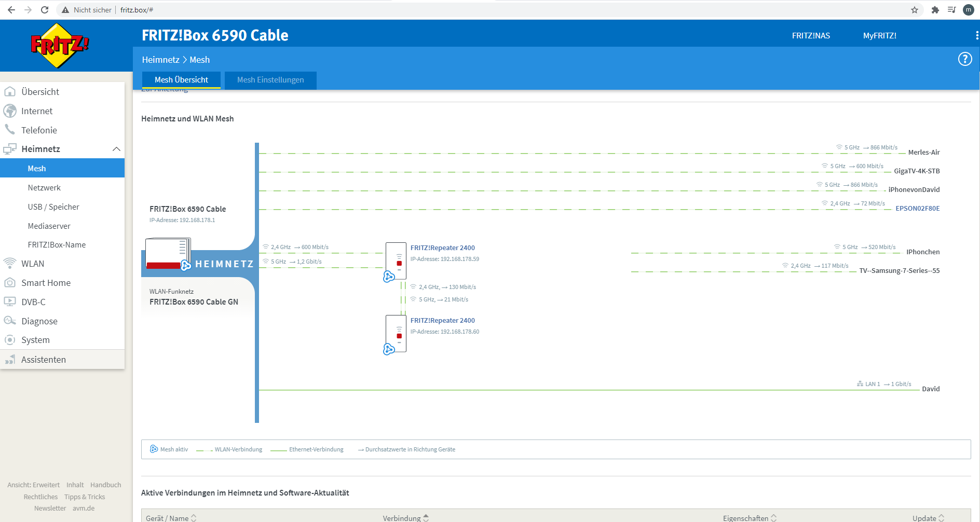Viewport: 980px width, 522px height.
Task: Click the Smart Home icon
Action: click(x=10, y=282)
